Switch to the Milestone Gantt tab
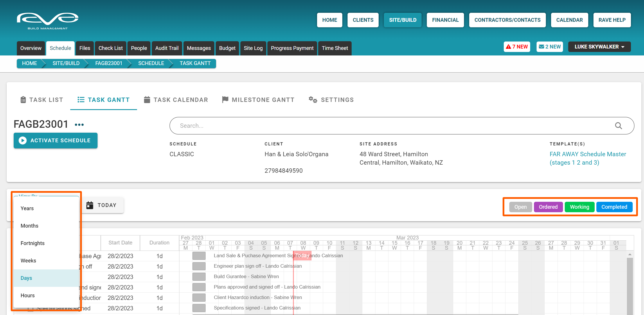644x315 pixels. (x=258, y=100)
